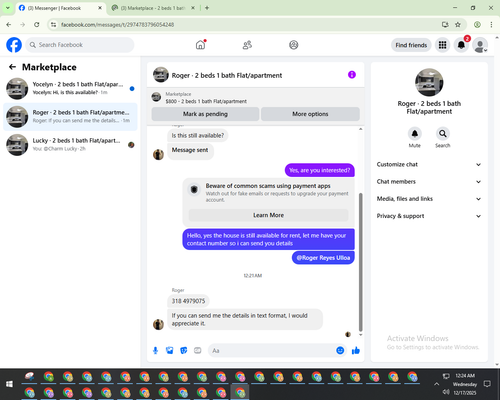View site information icon in address bar
This screenshot has height=400, width=500.
[x=53, y=25]
